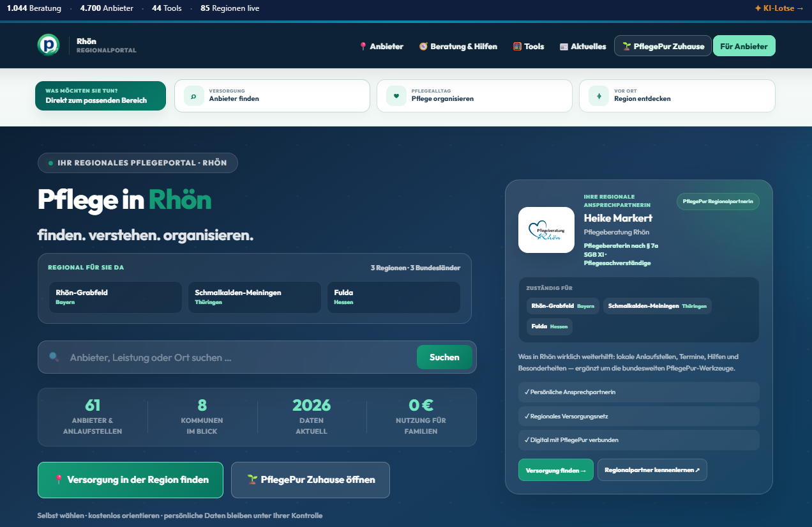This screenshot has height=527, width=812.
Task: Click the sprout icon in PflegePur Zuhause nav button
Action: tap(627, 47)
